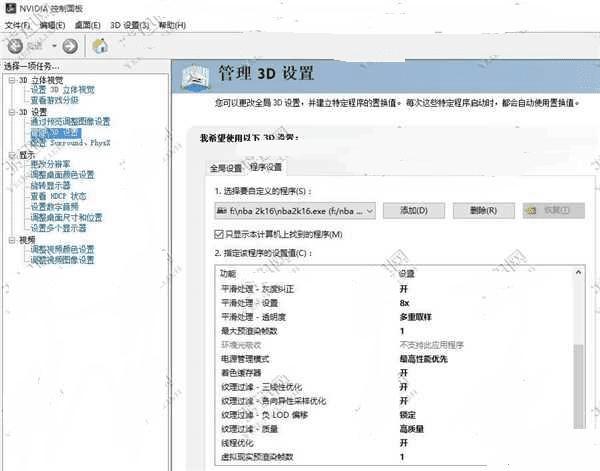Click the settings list scrollbar thumb
Screen dimensions: 600x471
(579, 386)
